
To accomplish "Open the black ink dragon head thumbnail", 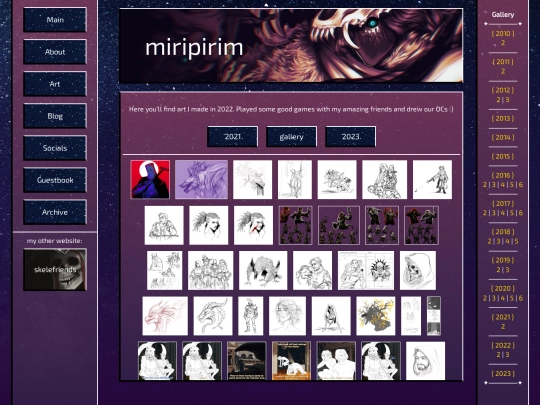I will click(x=213, y=316).
